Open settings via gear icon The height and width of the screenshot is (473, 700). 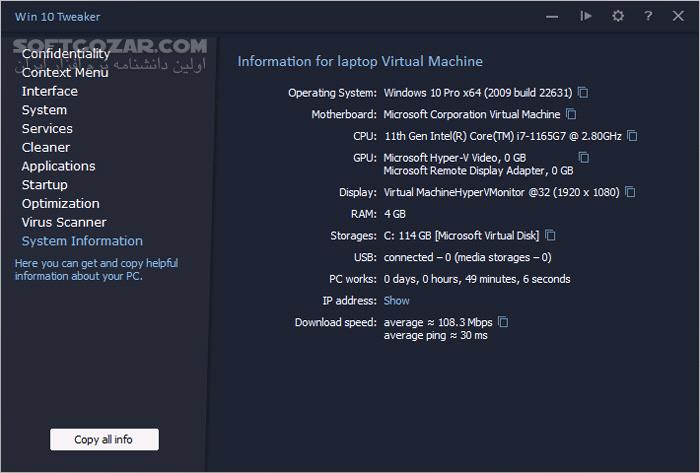click(x=618, y=16)
